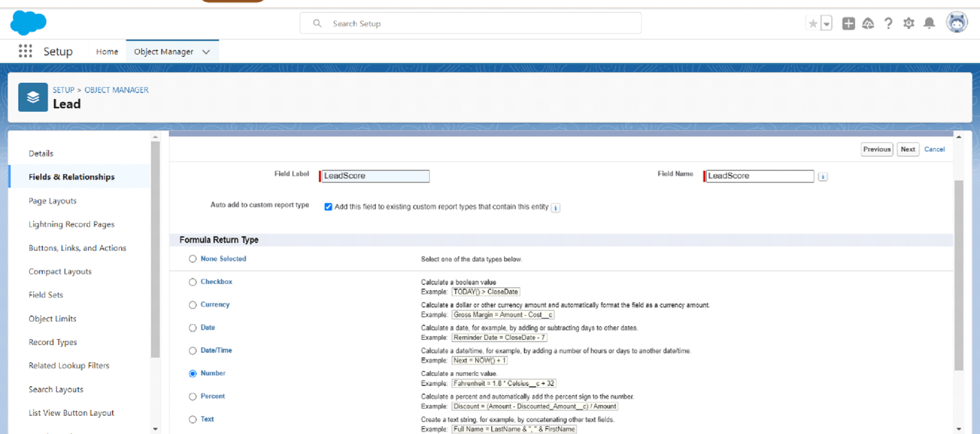Viewport: 980px width, 434px height.
Task: Open the Salesforce Help question mark
Action: (x=888, y=24)
